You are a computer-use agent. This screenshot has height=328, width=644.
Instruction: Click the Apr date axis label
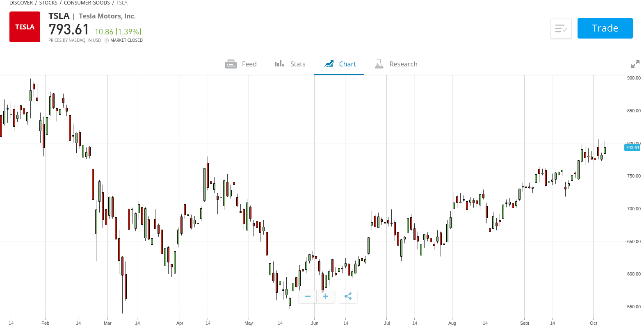(x=180, y=323)
